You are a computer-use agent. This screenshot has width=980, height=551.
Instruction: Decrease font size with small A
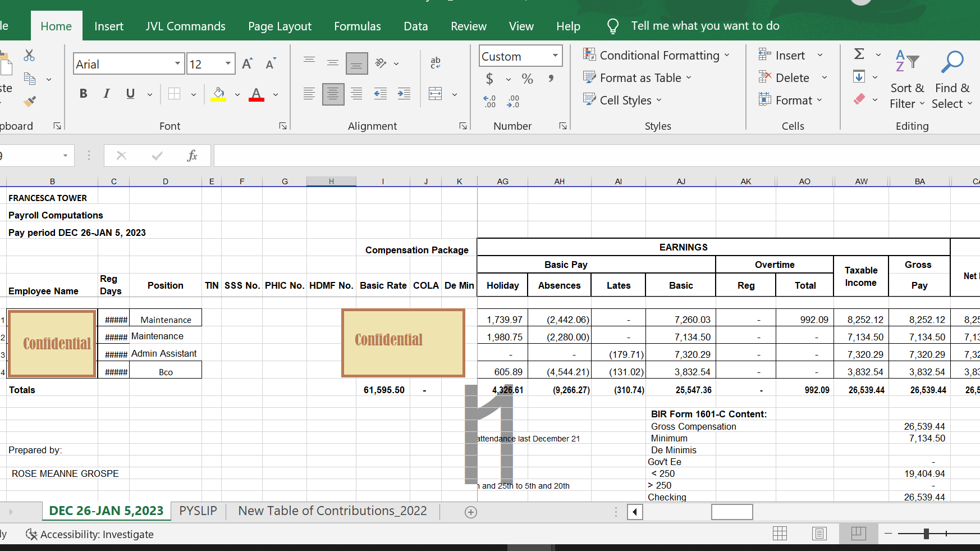271,64
